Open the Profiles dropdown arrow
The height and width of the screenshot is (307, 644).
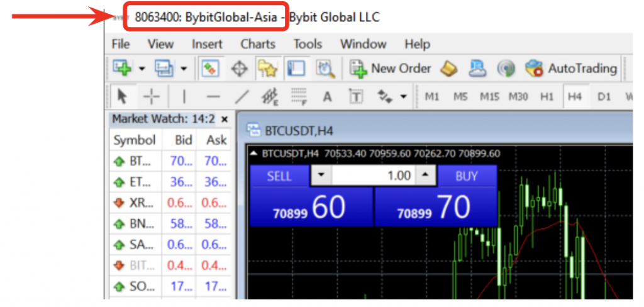coord(184,68)
